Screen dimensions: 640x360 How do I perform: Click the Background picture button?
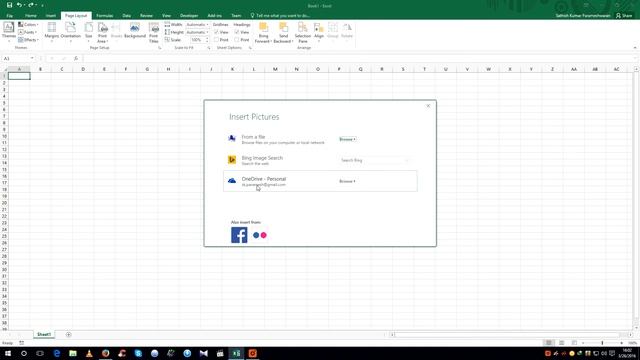click(135, 31)
